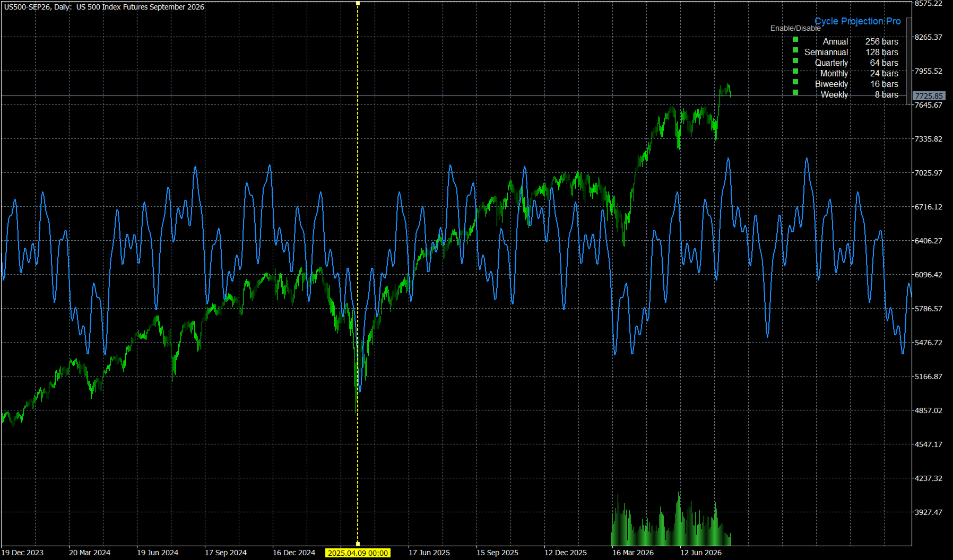Disable the Semiannual cycle green square
This screenshot has width=953, height=560.
(795, 50)
